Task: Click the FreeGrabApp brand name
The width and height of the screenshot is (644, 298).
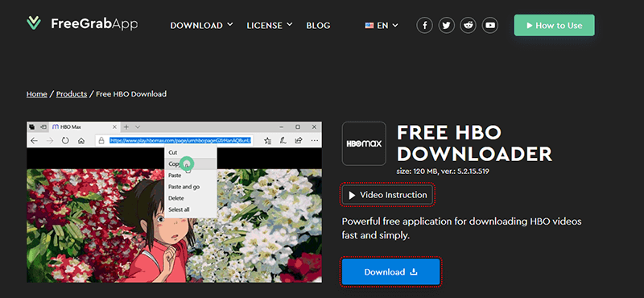Action: (94, 24)
